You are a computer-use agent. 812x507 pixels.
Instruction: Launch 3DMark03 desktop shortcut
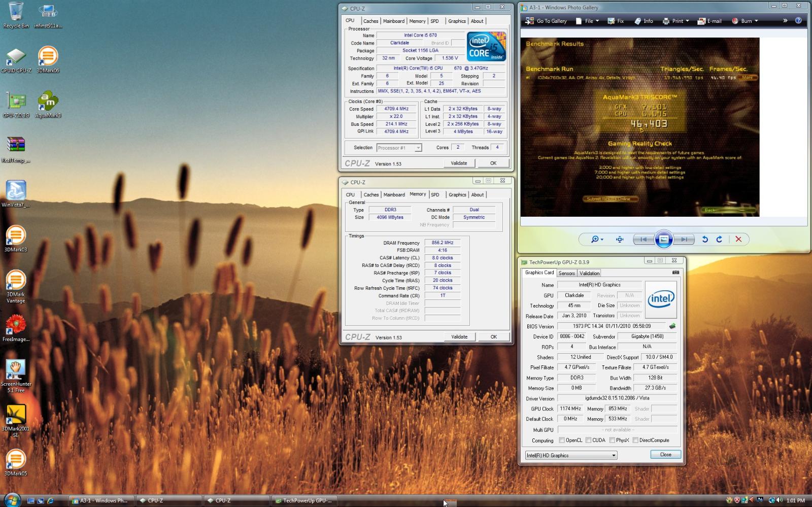16,239
